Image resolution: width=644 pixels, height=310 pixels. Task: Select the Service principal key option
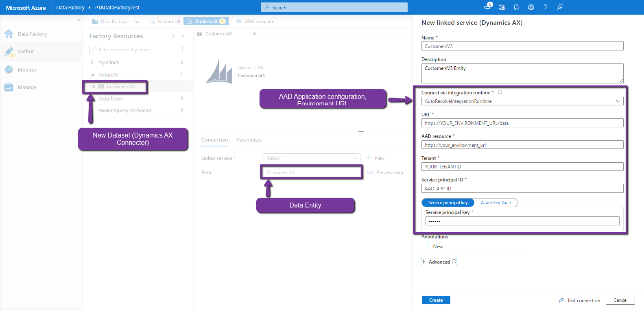448,203
